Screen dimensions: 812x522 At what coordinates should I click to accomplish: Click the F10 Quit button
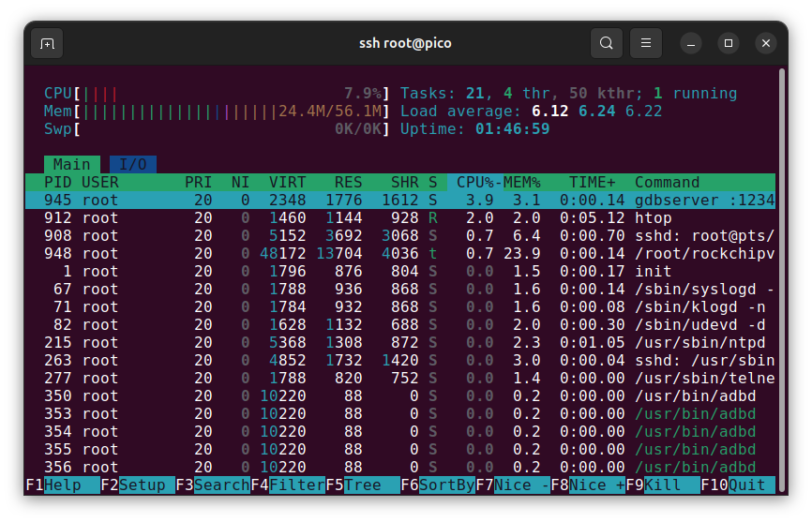(738, 485)
